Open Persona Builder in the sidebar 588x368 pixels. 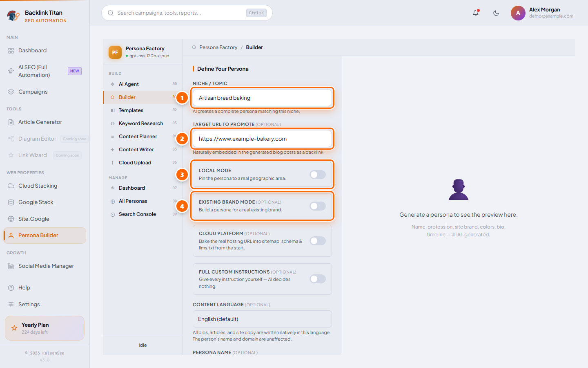point(45,236)
